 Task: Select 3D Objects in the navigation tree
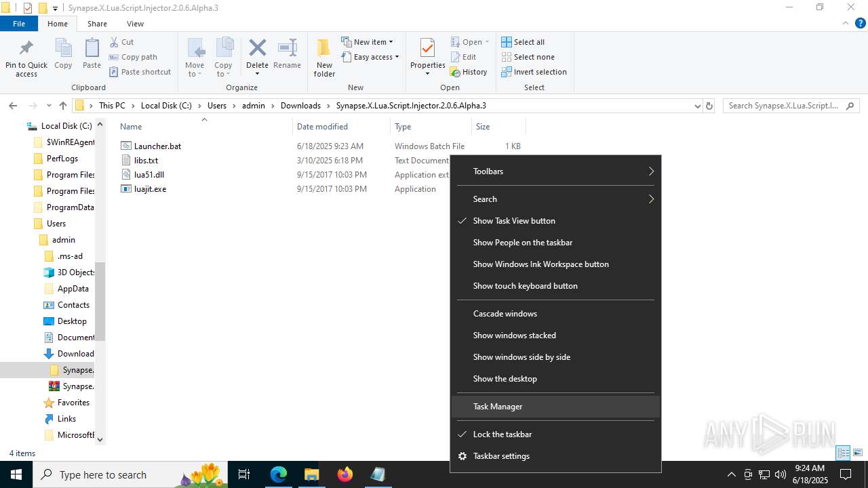tap(76, 272)
